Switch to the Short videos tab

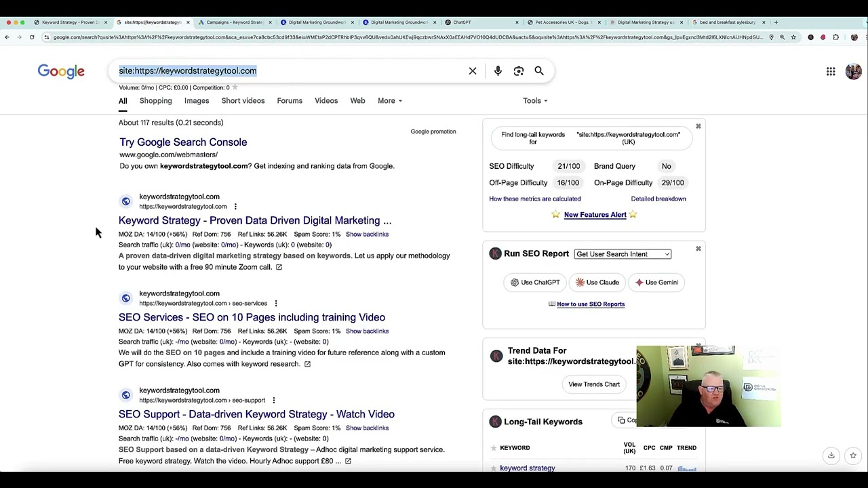point(243,100)
